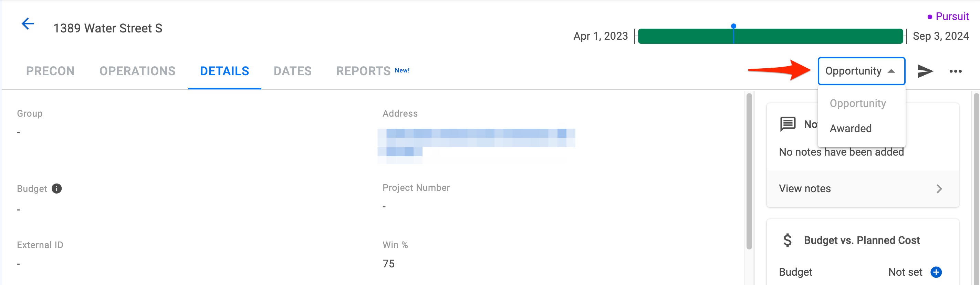Switch to the OPERATIONS tab
Screen dimensions: 980x285
[x=137, y=71]
